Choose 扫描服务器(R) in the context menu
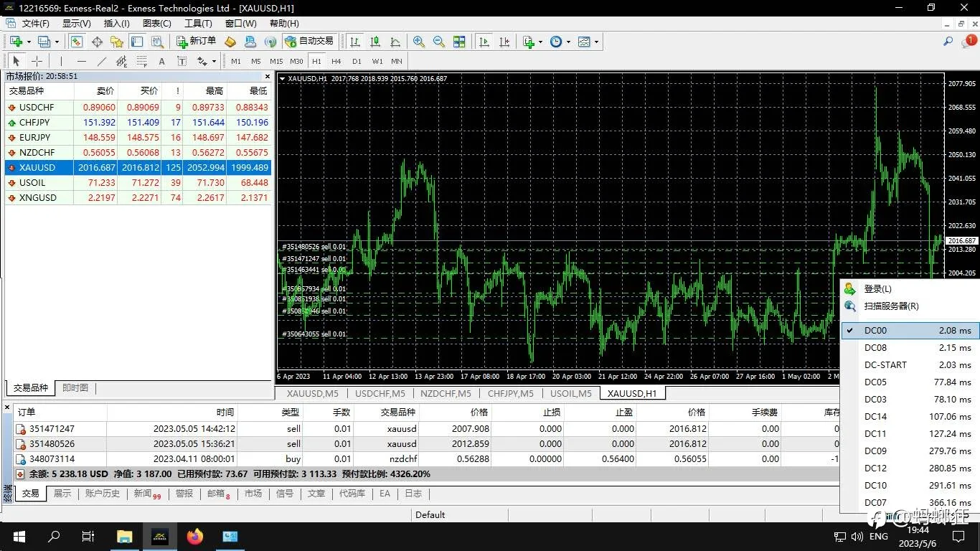This screenshot has height=551, width=980. (x=910, y=306)
